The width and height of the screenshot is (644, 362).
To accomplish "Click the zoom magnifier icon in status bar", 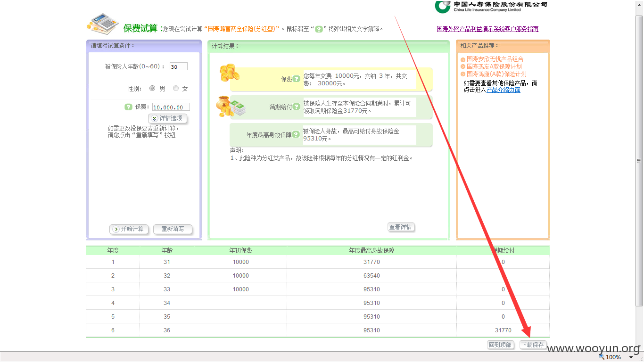I will click(x=601, y=357).
